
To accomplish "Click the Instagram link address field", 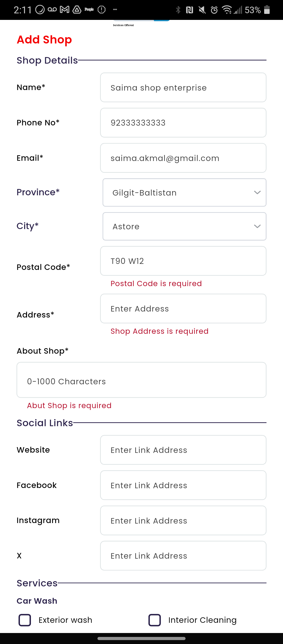I will pos(183,520).
